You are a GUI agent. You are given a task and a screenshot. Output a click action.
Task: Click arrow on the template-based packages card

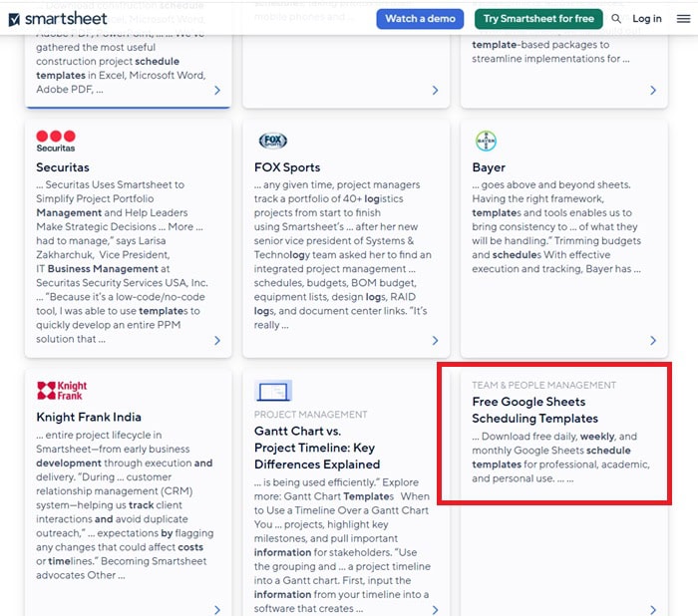[653, 91]
